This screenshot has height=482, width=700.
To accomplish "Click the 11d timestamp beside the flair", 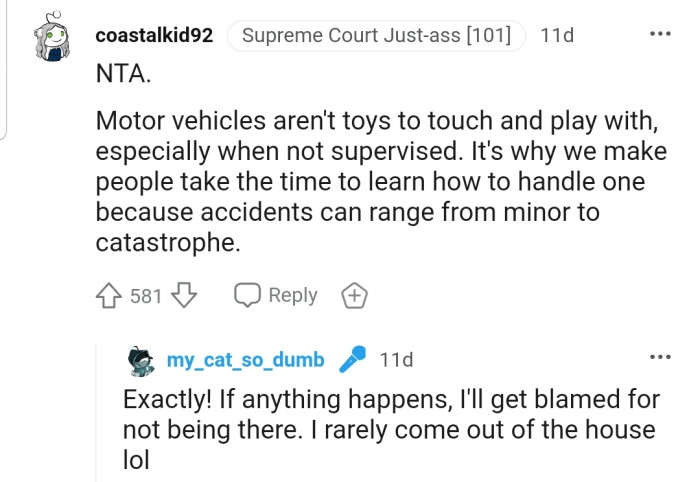I will (x=556, y=36).
